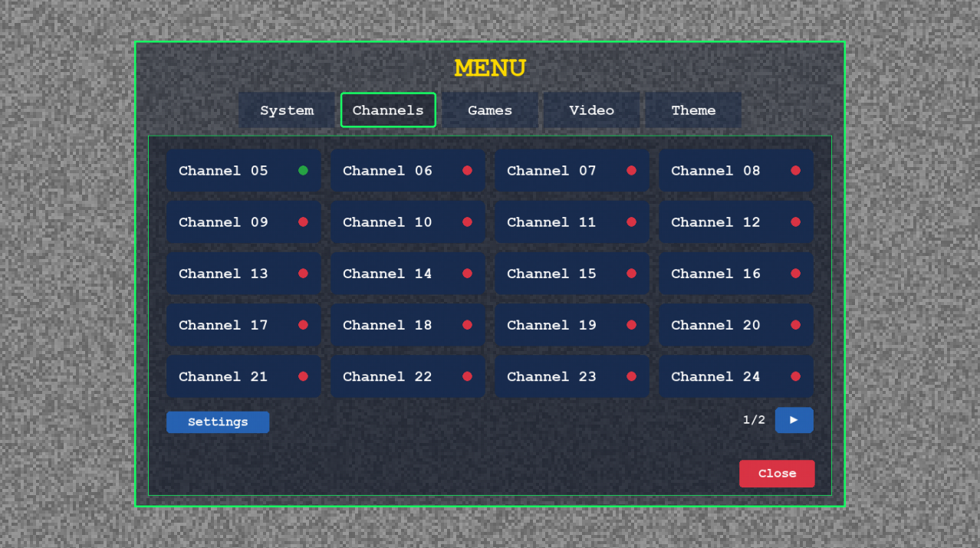Screen dimensions: 980x548
Task: Go to the Video tab
Action: [591, 110]
